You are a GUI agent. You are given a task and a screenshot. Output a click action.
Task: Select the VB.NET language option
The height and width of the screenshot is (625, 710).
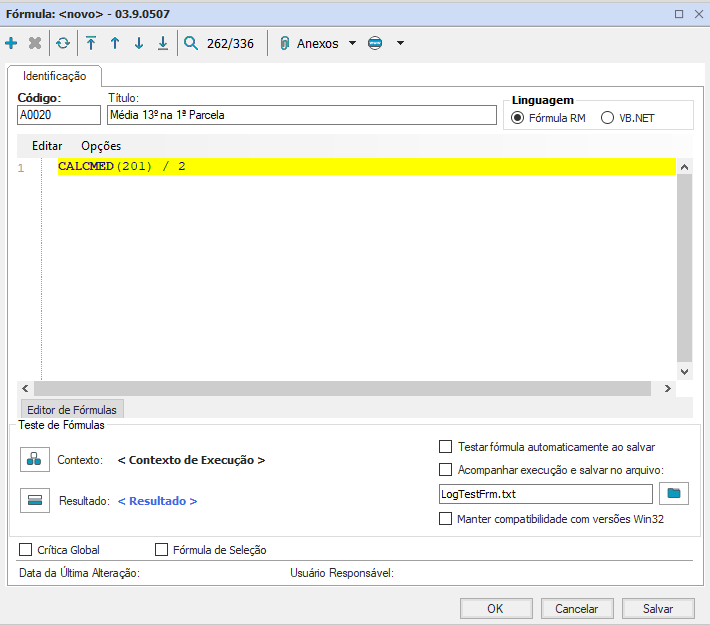click(607, 118)
